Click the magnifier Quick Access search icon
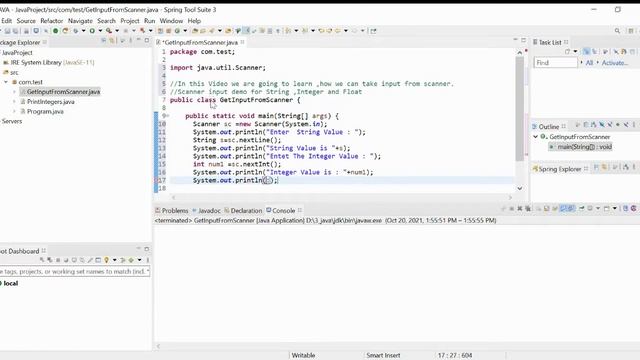This screenshot has width=640, height=360. [617, 31]
